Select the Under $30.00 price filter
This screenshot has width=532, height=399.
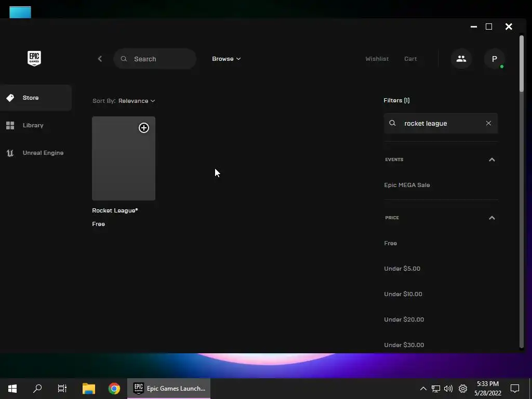(404, 345)
